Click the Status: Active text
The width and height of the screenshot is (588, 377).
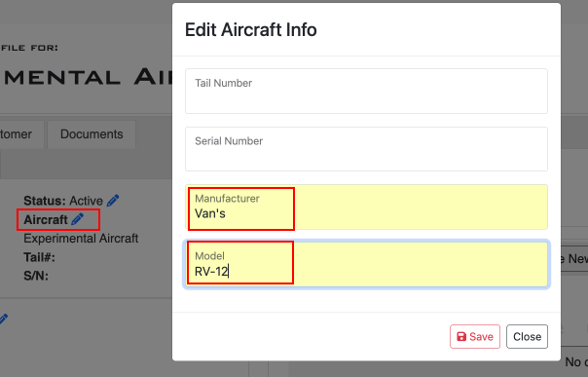(63, 201)
